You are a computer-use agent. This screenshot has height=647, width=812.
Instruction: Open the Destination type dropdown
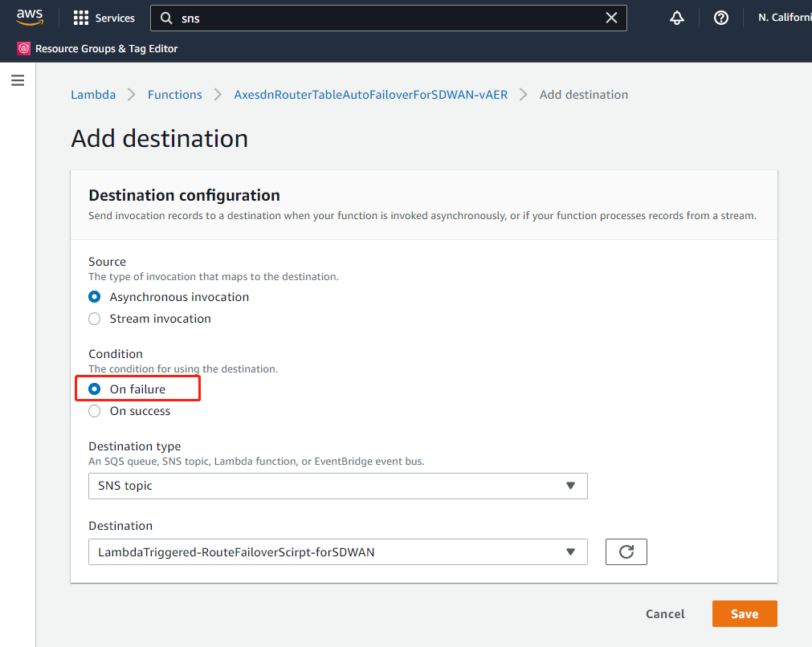(x=337, y=486)
